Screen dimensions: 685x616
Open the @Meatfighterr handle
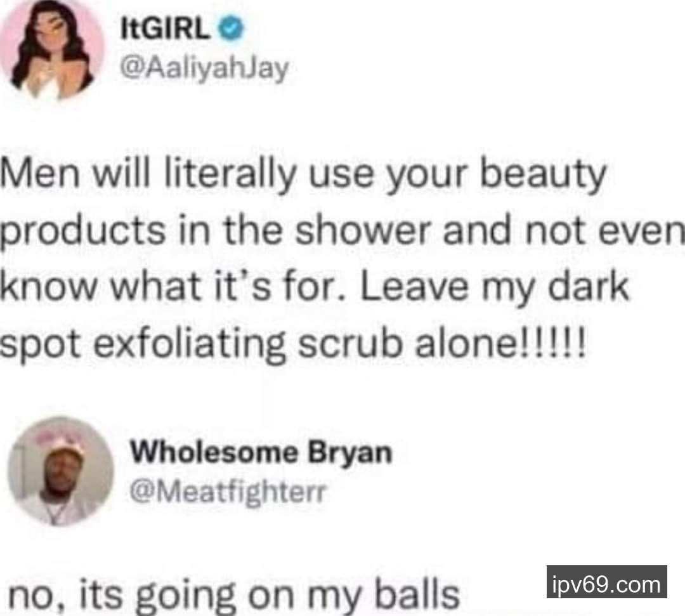click(x=228, y=492)
